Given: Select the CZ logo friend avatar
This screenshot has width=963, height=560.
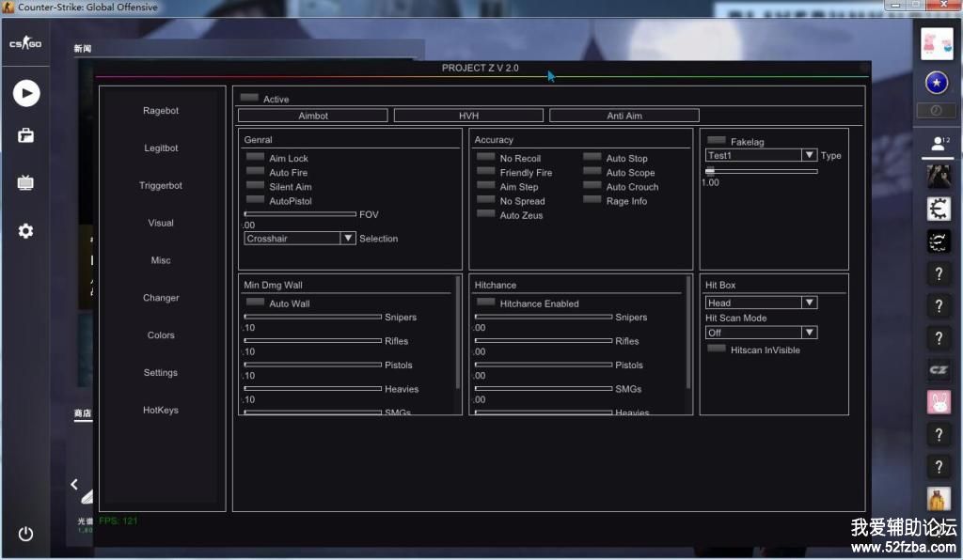Looking at the screenshot, I should click(939, 370).
